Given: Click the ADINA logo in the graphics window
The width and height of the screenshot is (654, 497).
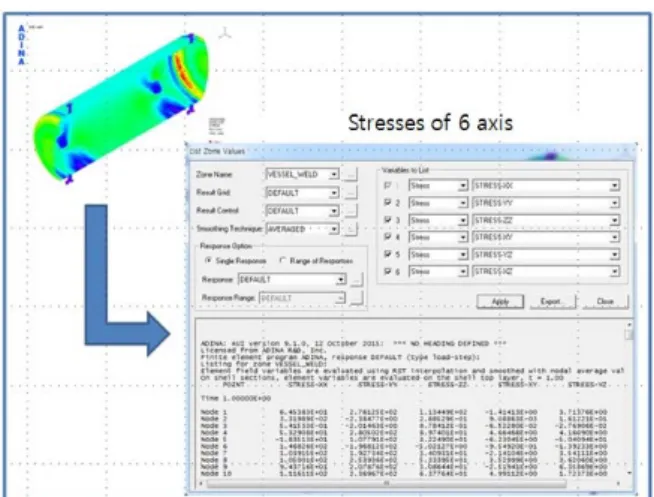Looking at the screenshot, I should [x=22, y=45].
